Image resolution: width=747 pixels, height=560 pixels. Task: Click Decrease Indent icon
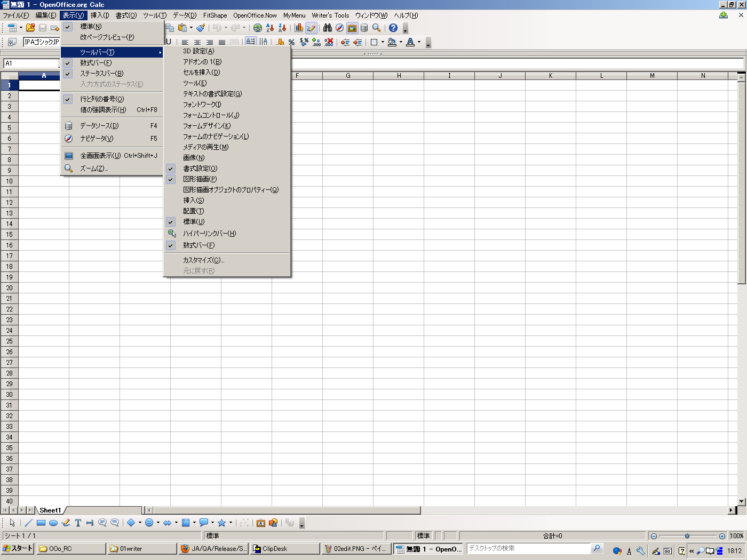coord(345,42)
